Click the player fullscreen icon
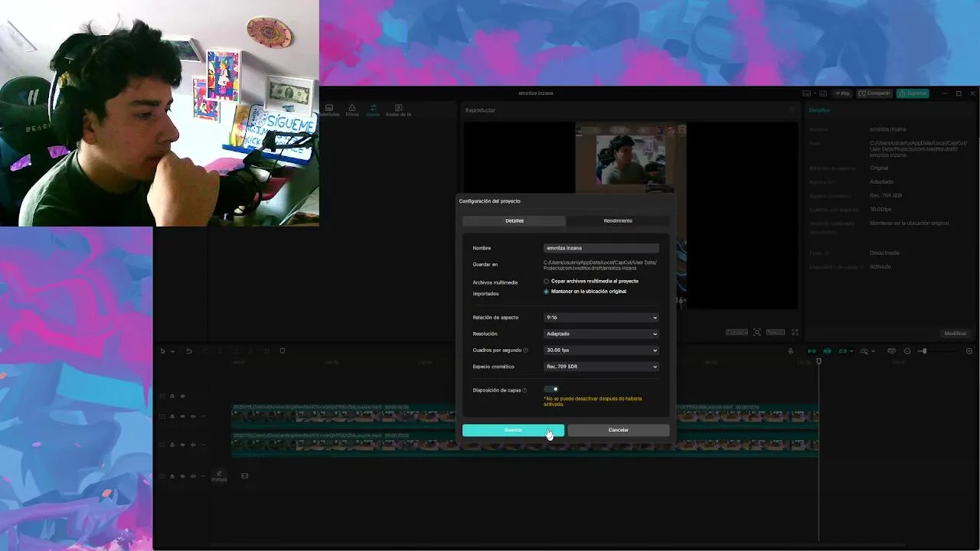 pos(795,332)
